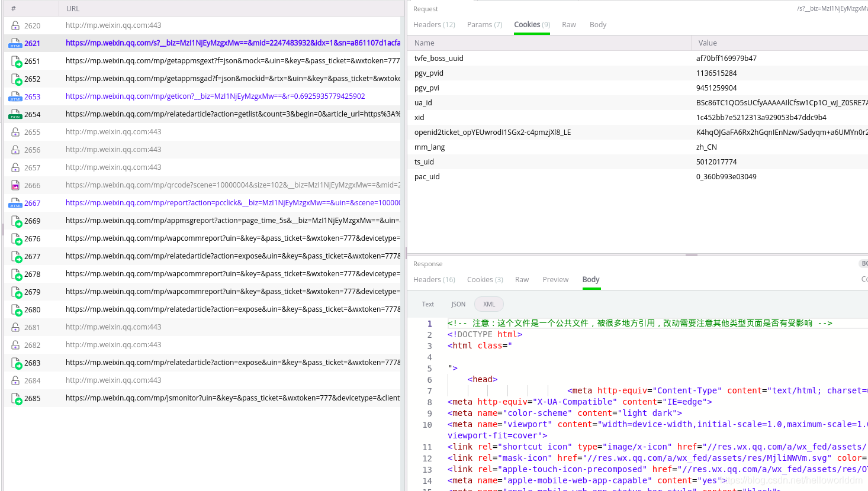The width and height of the screenshot is (868, 491).
Task: Switch to the response Raw tab
Action: pos(522,280)
